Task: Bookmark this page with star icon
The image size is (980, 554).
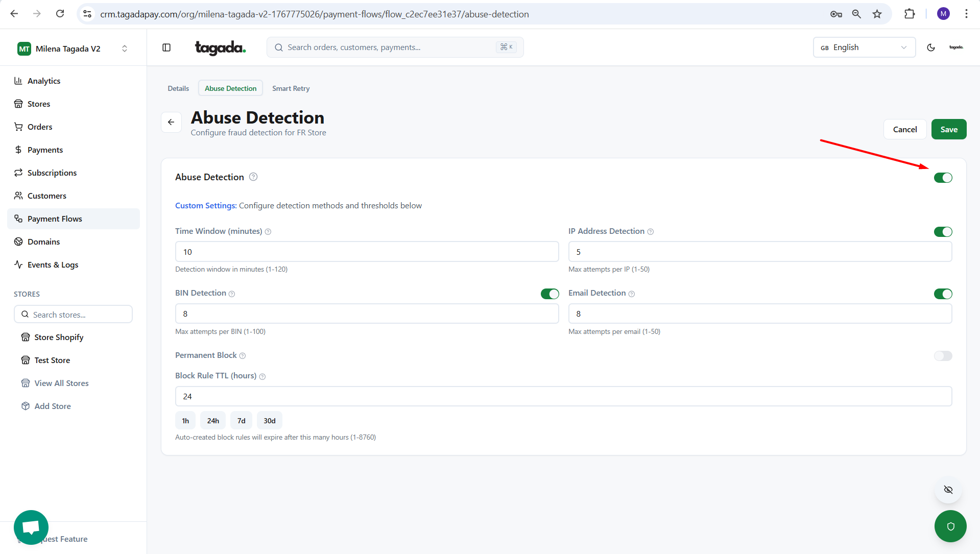Action: (877, 14)
